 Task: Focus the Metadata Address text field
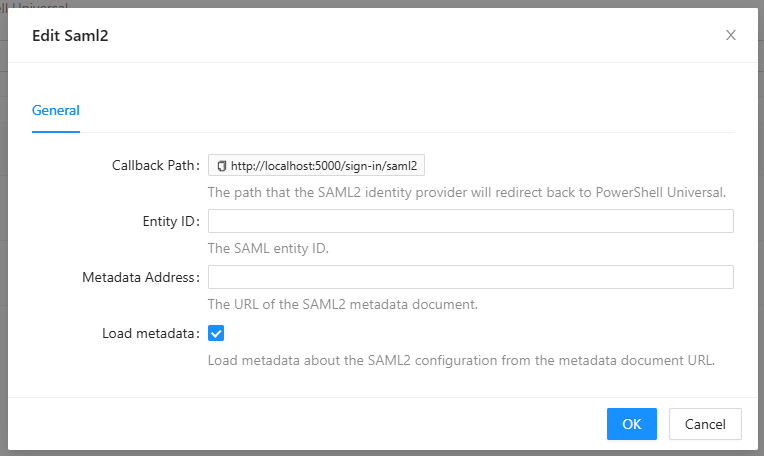(x=470, y=277)
